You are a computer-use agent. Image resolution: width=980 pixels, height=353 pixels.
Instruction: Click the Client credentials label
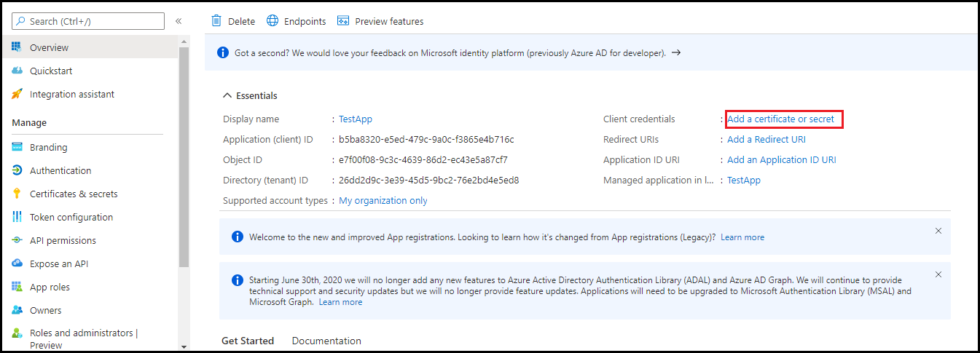[x=639, y=119]
